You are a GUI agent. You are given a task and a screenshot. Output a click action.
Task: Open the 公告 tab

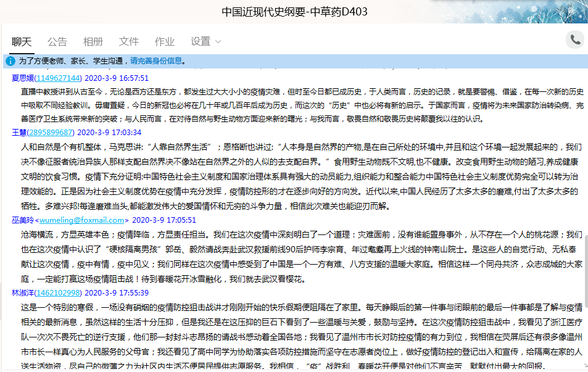pos(57,41)
